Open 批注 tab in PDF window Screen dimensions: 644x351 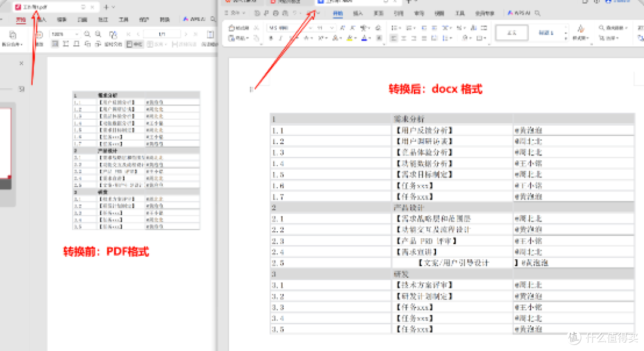coord(103,20)
